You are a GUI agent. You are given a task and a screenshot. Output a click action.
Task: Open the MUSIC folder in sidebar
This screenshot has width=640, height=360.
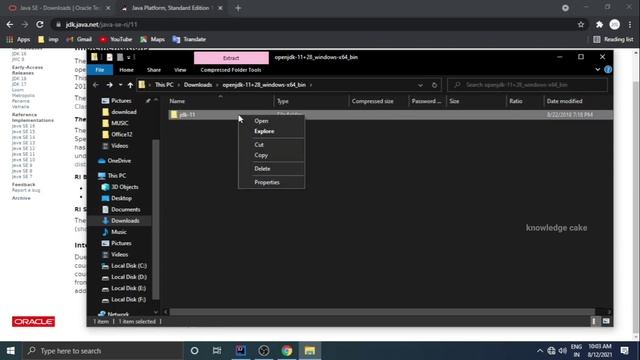[x=120, y=123]
